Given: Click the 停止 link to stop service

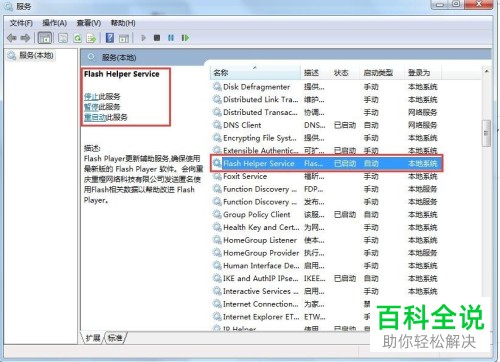Looking at the screenshot, I should pos(91,97).
